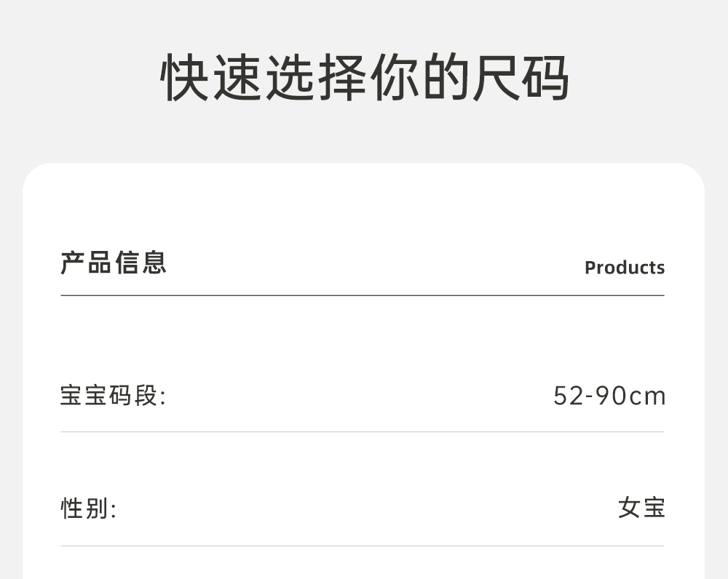Click the 性别 label
Viewport: 728px width, 579px height.
(88, 508)
